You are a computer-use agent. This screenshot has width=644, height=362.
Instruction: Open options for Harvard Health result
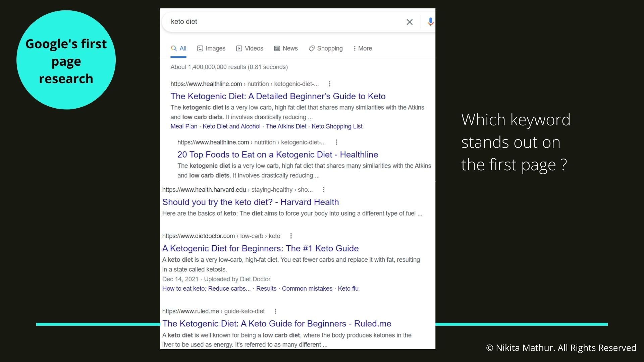(x=323, y=190)
